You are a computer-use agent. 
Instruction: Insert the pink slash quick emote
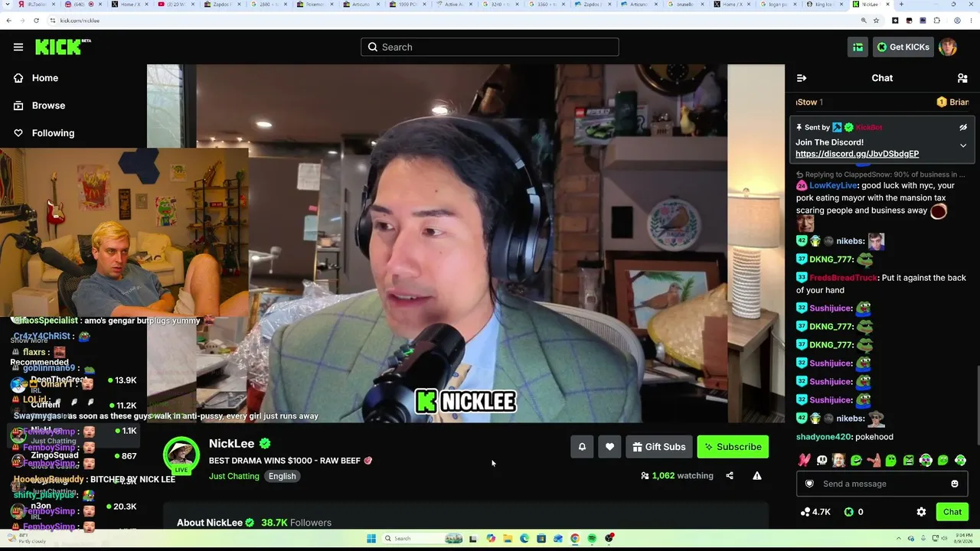[x=804, y=461]
